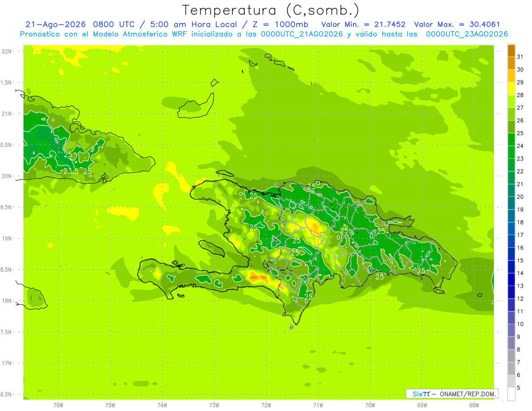
Task: Click the dark orange swatch atop color scale
Action: pos(511,51)
